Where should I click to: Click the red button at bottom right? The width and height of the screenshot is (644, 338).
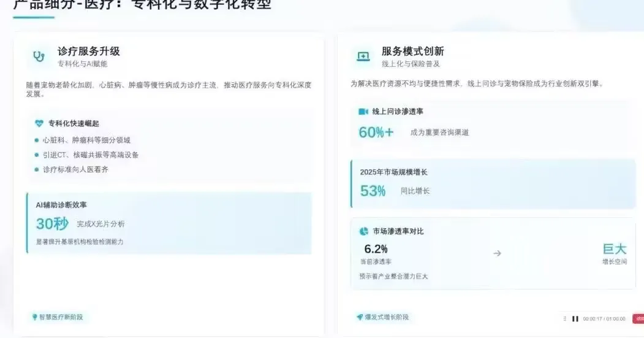[x=638, y=318]
